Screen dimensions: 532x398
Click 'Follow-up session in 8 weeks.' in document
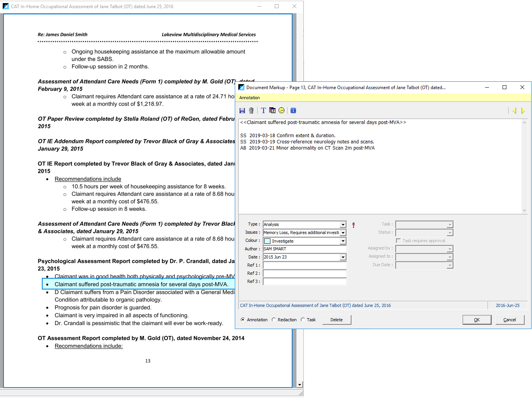coord(109,209)
